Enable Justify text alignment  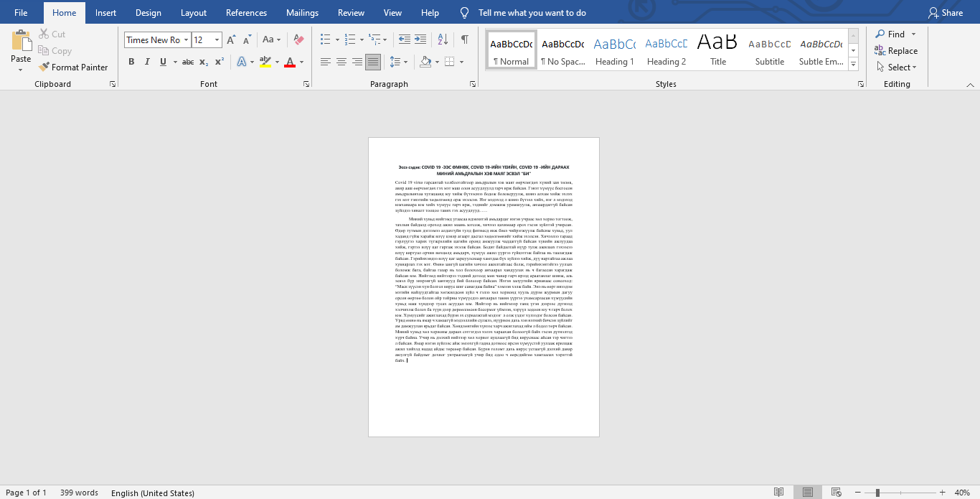click(x=373, y=62)
